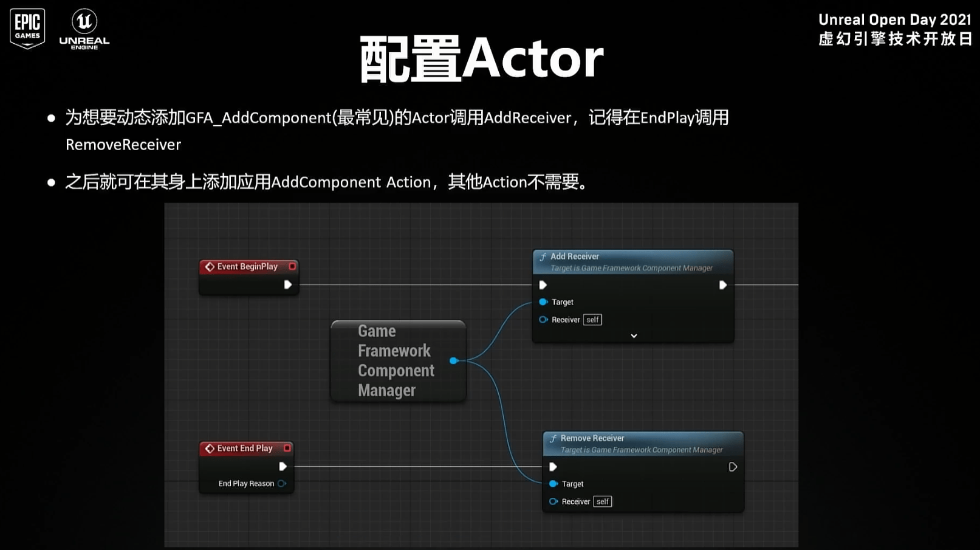The image size is (980, 550).
Task: Click the Remove Receiver hollow execution output pin
Action: (x=733, y=467)
